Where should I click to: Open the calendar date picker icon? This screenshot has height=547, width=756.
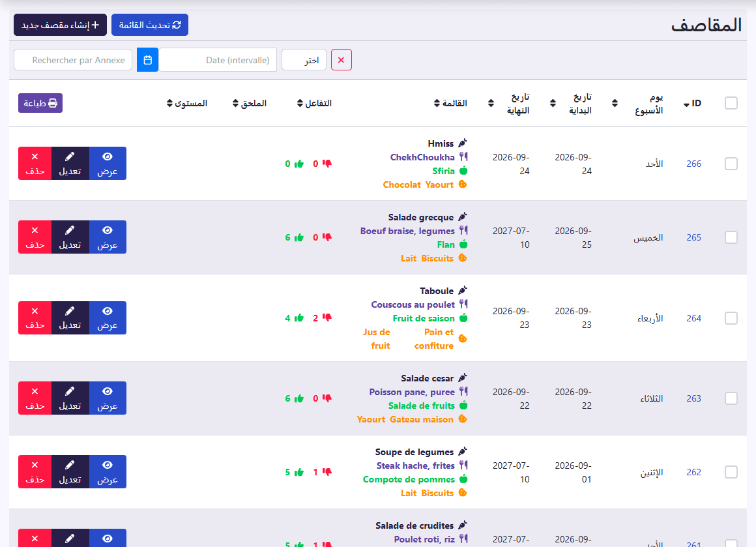147,60
